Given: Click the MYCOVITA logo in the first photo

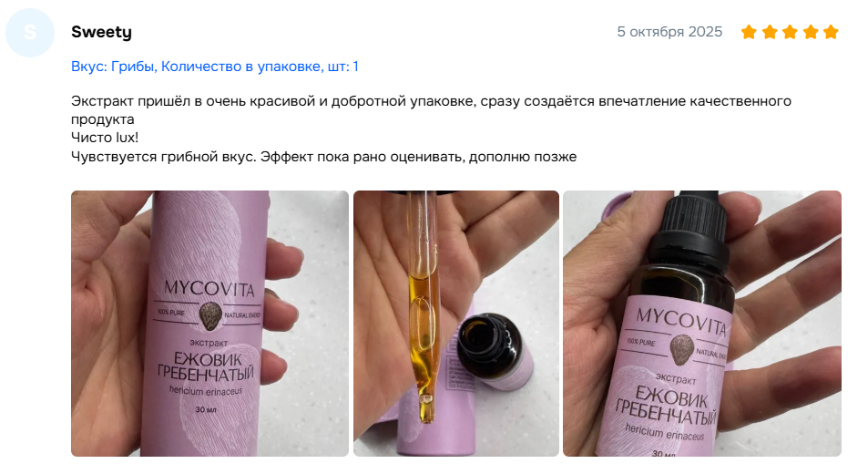Looking at the screenshot, I should click(209, 288).
